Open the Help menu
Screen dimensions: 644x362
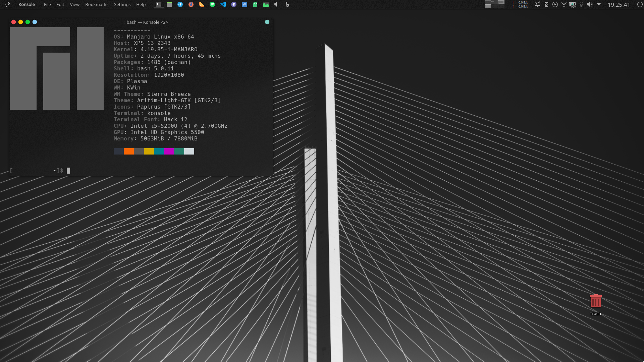141,4
